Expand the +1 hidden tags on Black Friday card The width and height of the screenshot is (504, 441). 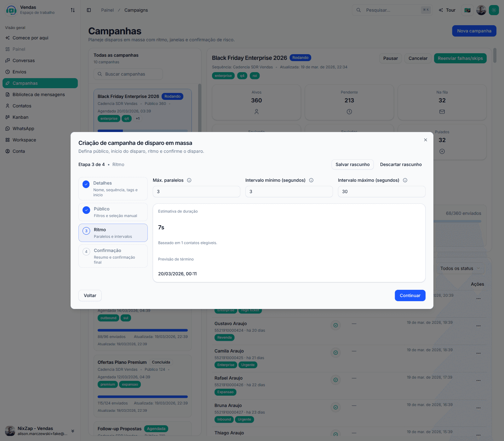[x=138, y=118]
